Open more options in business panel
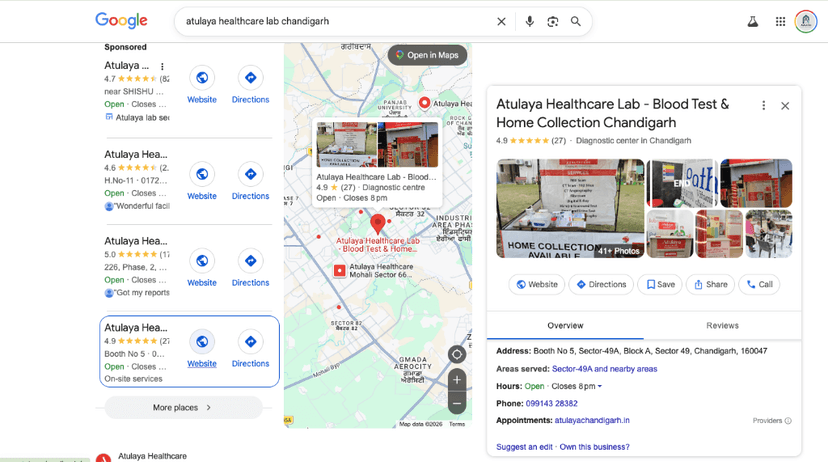This screenshot has height=462, width=828. 764,106
